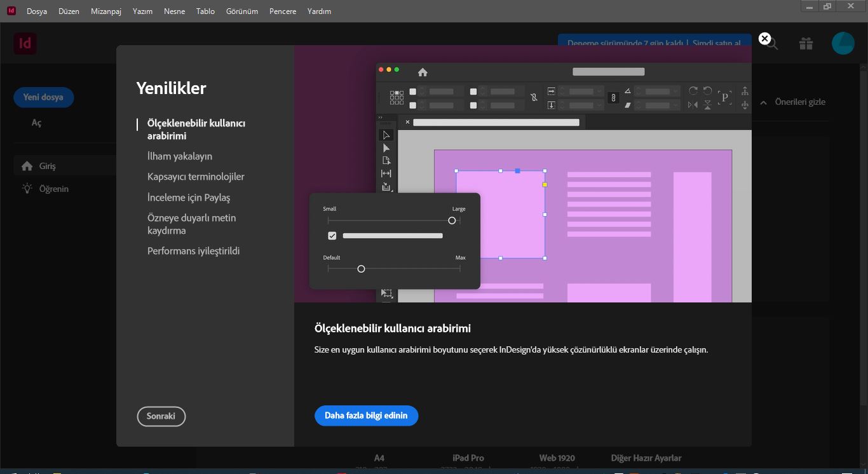868x474 pixels.
Task: Click the Yeni dosya button
Action: pyautogui.click(x=43, y=97)
